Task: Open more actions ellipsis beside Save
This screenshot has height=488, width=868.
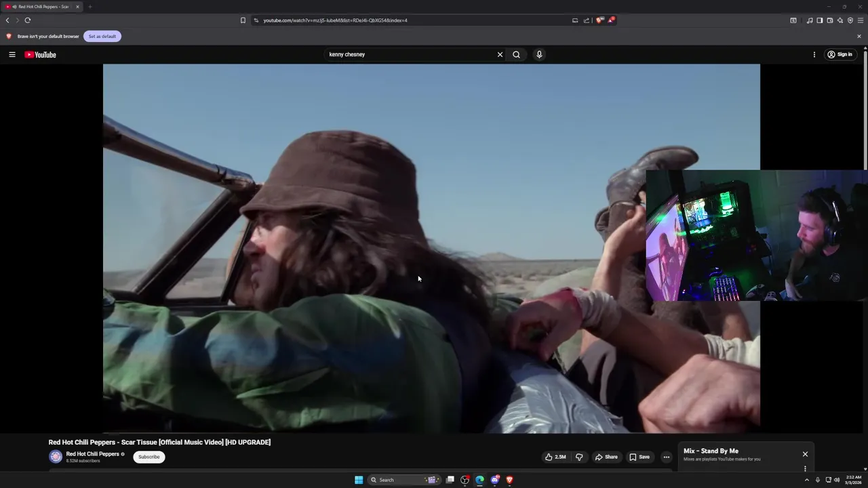Action: [x=666, y=457]
